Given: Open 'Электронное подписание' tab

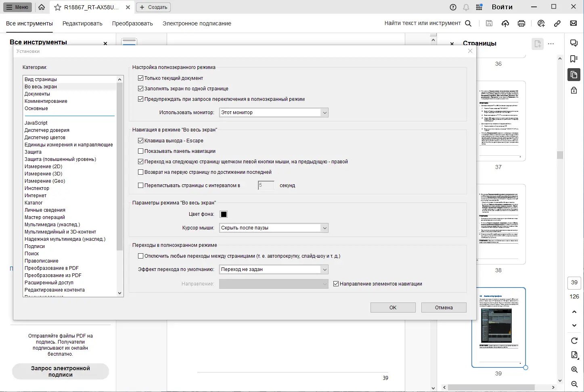Looking at the screenshot, I should tap(197, 23).
